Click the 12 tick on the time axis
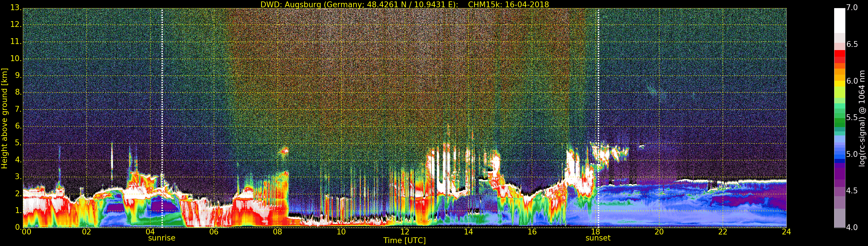 point(405,232)
